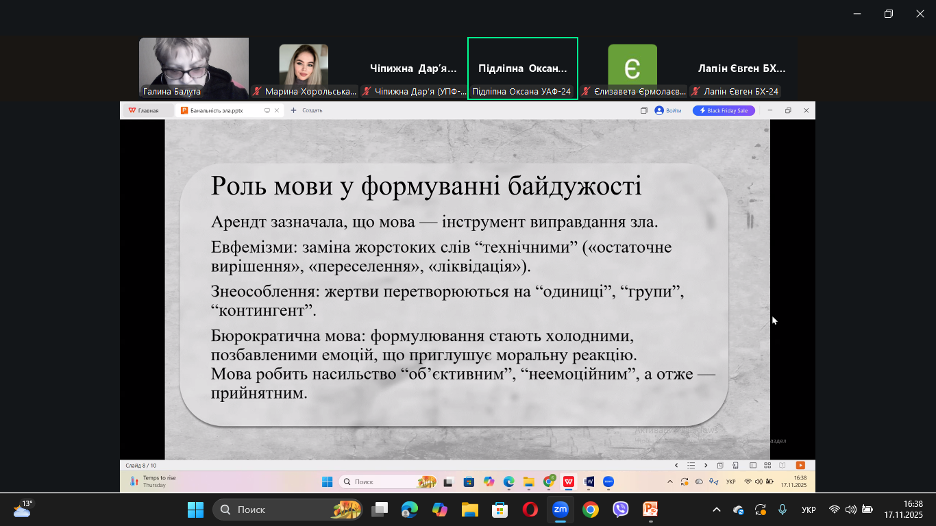The height and width of the screenshot is (526, 936).
Task: Open the Viber app in the taskbar
Action: pyautogui.click(x=620, y=509)
